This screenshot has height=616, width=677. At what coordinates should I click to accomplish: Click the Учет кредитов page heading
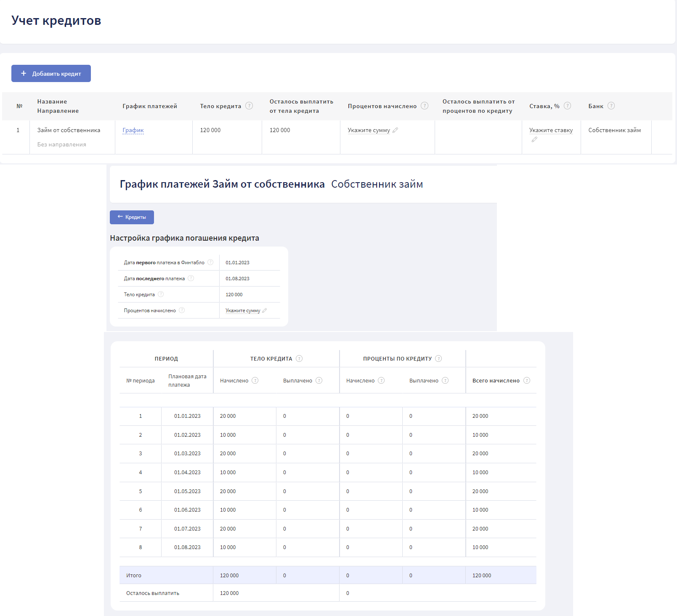point(56,21)
